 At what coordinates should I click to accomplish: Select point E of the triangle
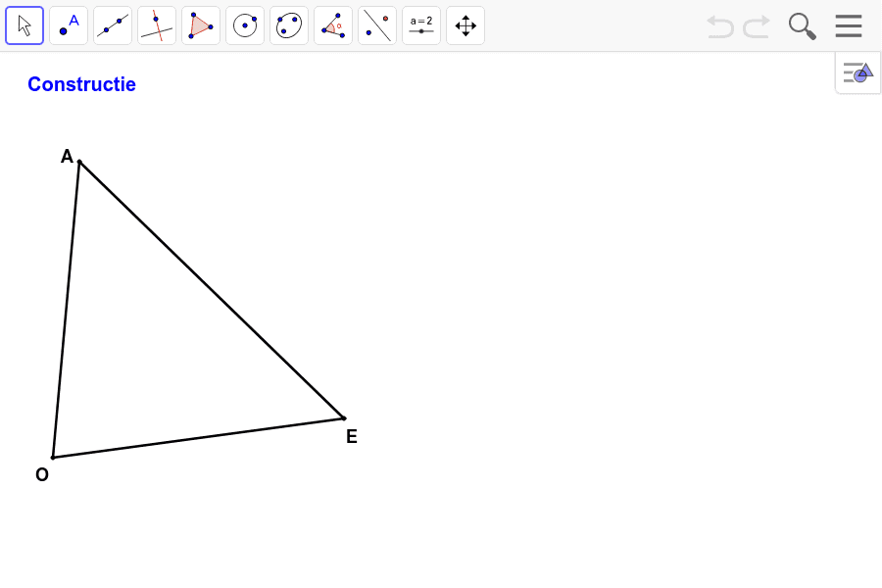tap(344, 418)
